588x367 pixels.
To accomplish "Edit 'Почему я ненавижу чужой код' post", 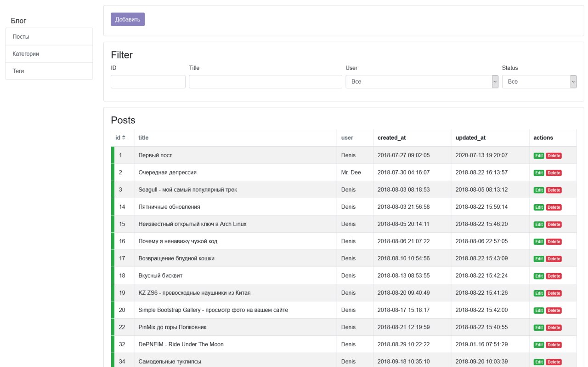I will 539,242.
